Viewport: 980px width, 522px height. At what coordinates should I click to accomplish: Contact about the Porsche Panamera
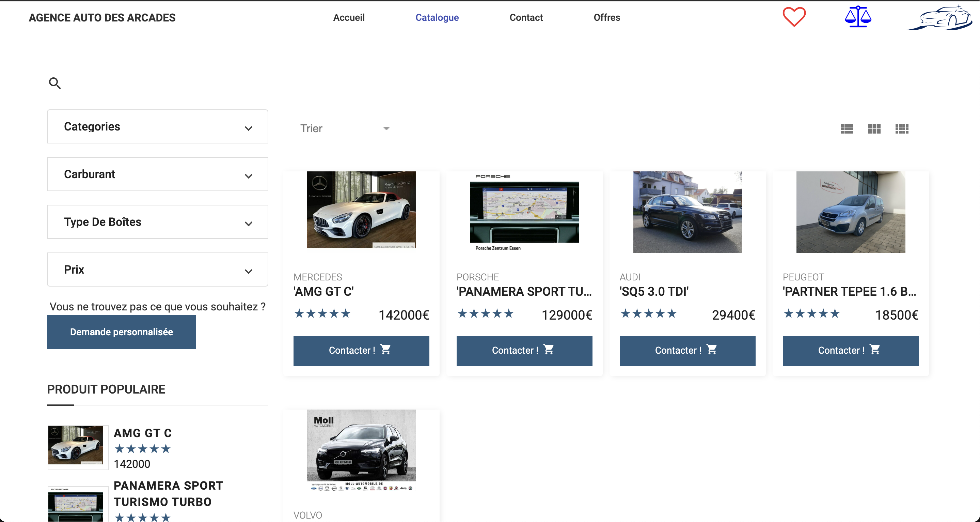coord(524,351)
